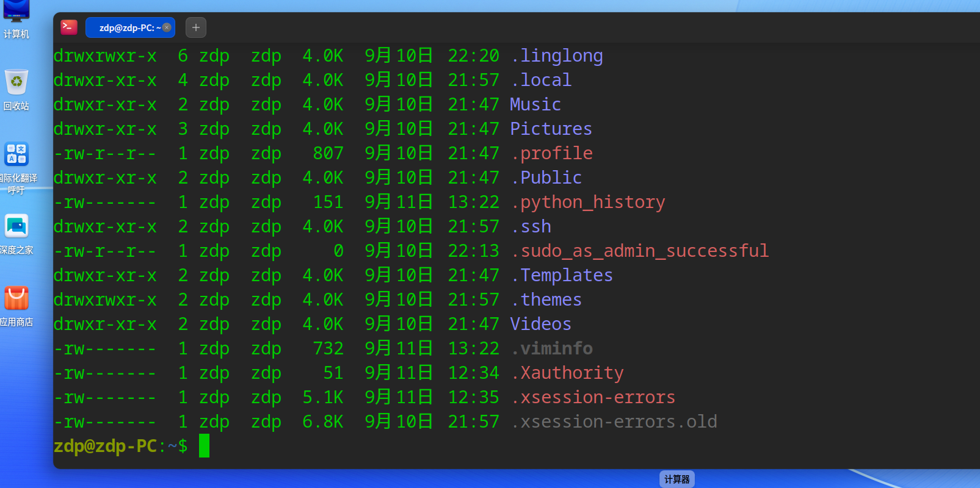
Task: Click the 22:13 timestamp of .sudo_as_admin_successful
Action: pos(474,251)
